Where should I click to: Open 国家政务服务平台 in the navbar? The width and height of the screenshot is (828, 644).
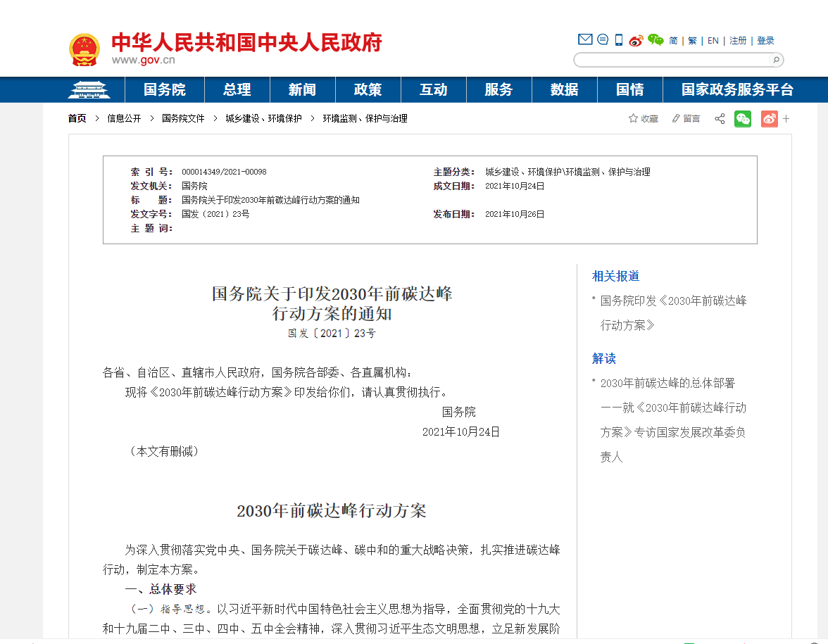737,90
